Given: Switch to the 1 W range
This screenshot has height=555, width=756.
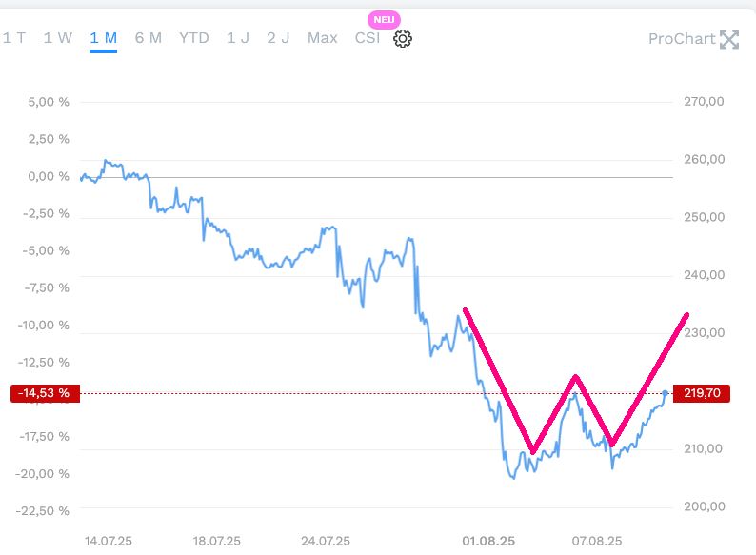Looking at the screenshot, I should tap(57, 38).
